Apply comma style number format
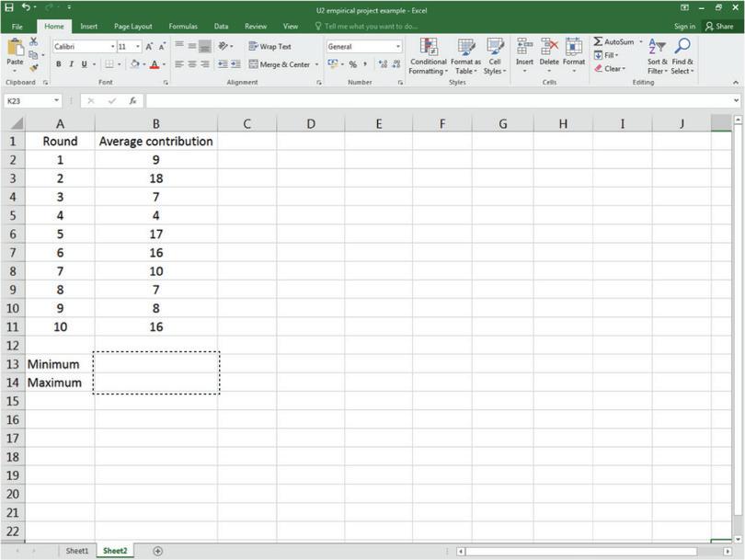745x560 pixels. point(365,64)
